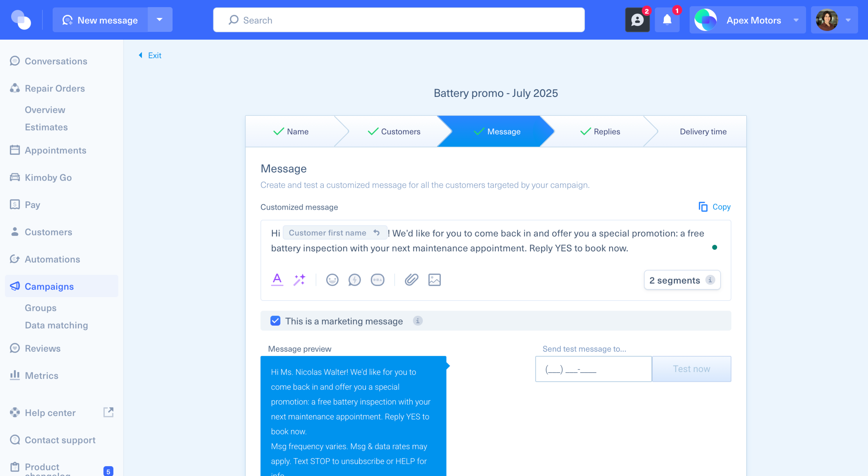The height and width of the screenshot is (476, 868).
Task: Open Automations in the sidebar
Action: pos(52,259)
